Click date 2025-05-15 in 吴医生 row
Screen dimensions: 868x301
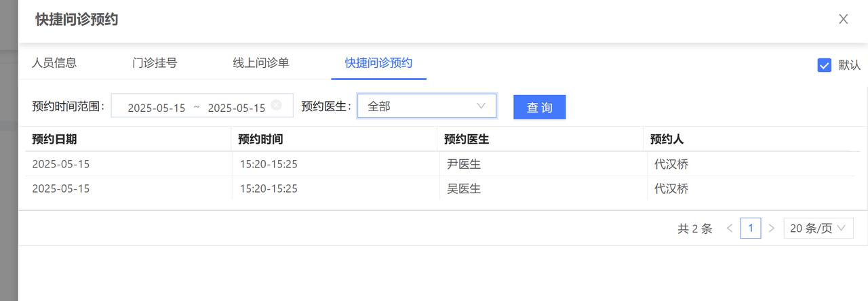point(61,188)
